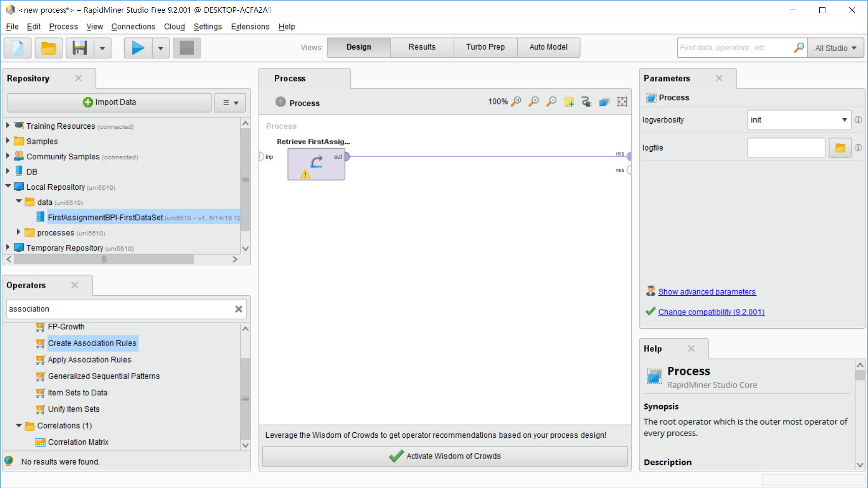Image resolution: width=868 pixels, height=488 pixels.
Task: Clear the operators search with the X icon
Action: 239,309
